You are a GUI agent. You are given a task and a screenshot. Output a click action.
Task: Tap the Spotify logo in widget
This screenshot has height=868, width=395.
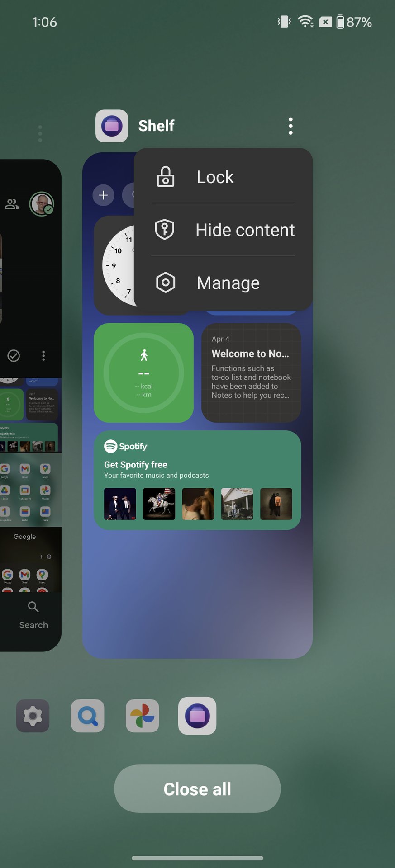pos(126,446)
